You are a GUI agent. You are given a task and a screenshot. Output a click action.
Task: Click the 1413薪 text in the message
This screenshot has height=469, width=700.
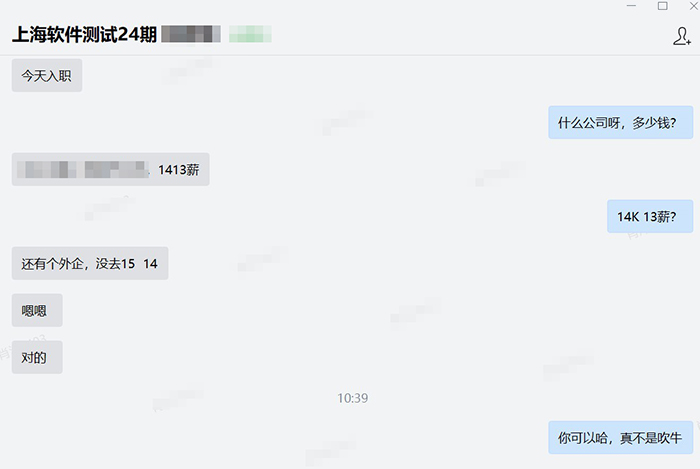(x=179, y=170)
